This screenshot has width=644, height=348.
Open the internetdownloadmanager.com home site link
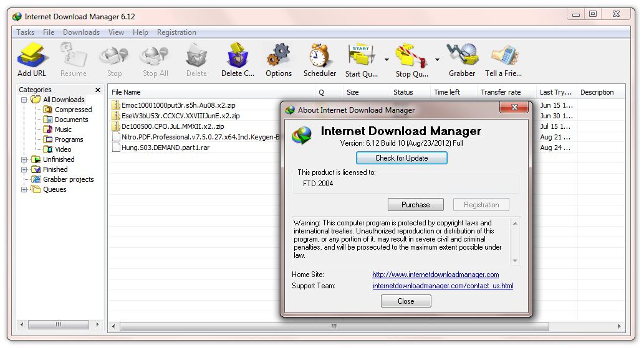point(435,275)
